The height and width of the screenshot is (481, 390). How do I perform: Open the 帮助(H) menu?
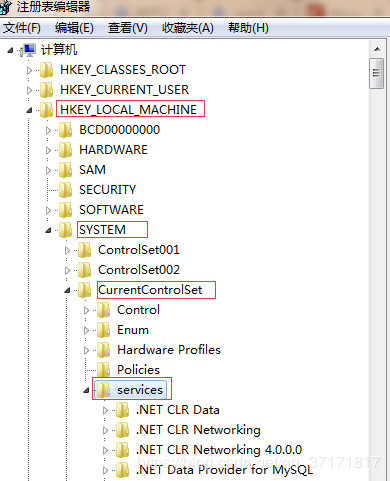tap(248, 28)
